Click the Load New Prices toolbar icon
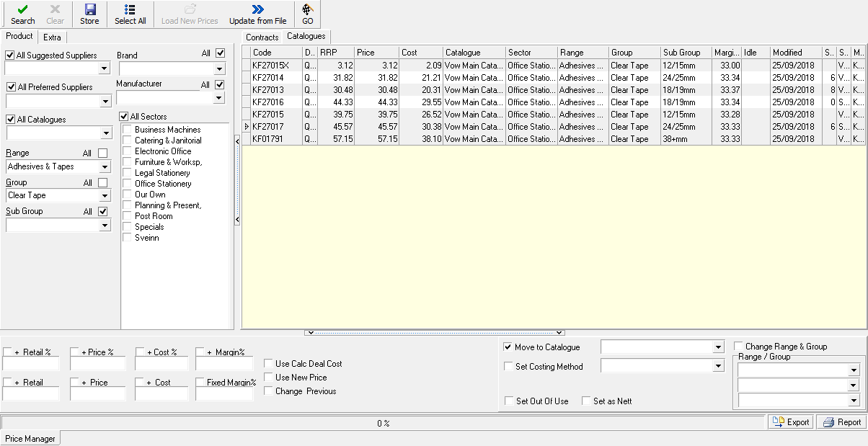 pyautogui.click(x=190, y=14)
